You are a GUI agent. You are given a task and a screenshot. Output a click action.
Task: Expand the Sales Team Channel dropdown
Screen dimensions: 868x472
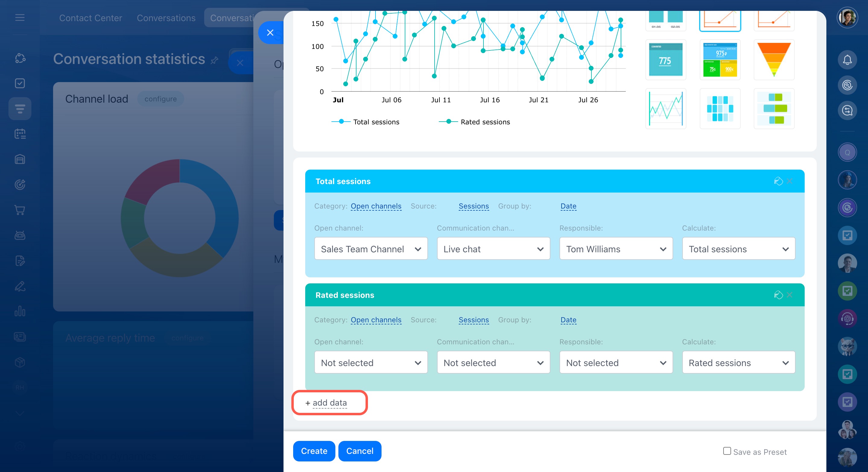click(x=371, y=249)
